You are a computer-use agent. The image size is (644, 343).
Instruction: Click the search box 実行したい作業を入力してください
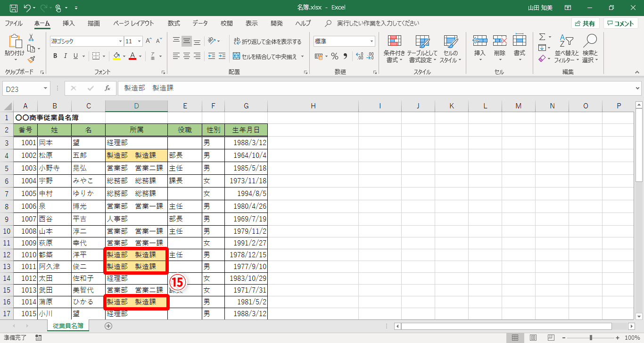pyautogui.click(x=378, y=23)
